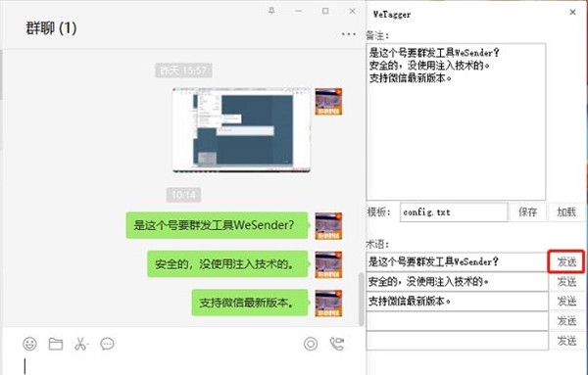Open chat history speech bubble icon

pos(107,344)
